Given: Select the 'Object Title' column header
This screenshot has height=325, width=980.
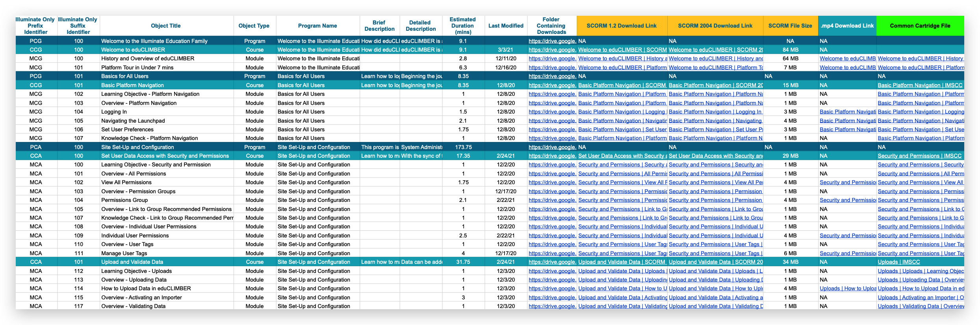Looking at the screenshot, I should 166,26.
